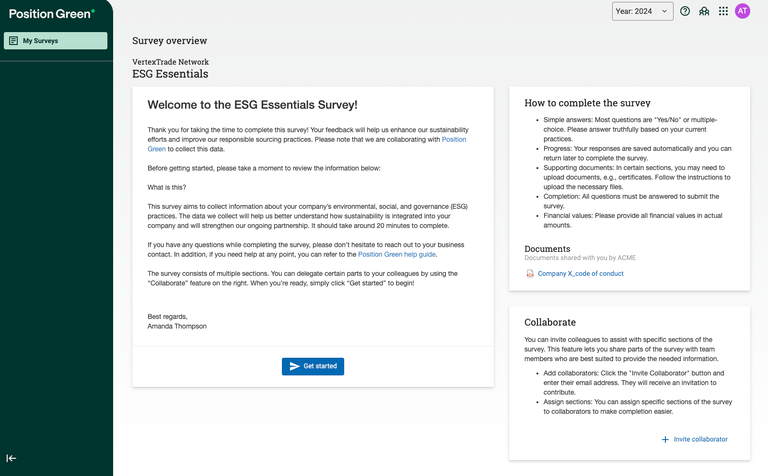Click the ESG Essentials survey title
The height and width of the screenshot is (476, 768).
170,74
